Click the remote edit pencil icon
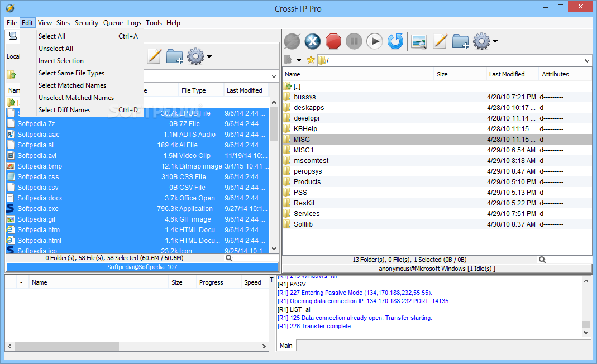Viewport: 597px width, 364px height. (440, 41)
